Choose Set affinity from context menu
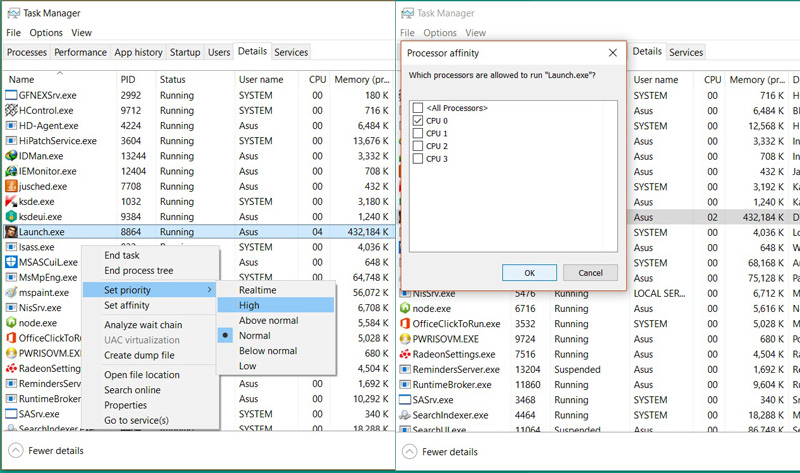Screen dimensions: 800x473 tap(127, 305)
